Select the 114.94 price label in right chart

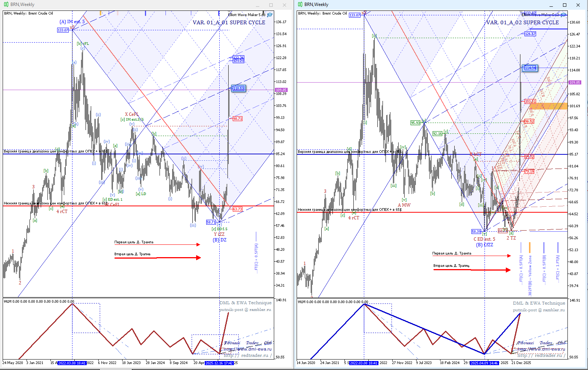click(530, 68)
